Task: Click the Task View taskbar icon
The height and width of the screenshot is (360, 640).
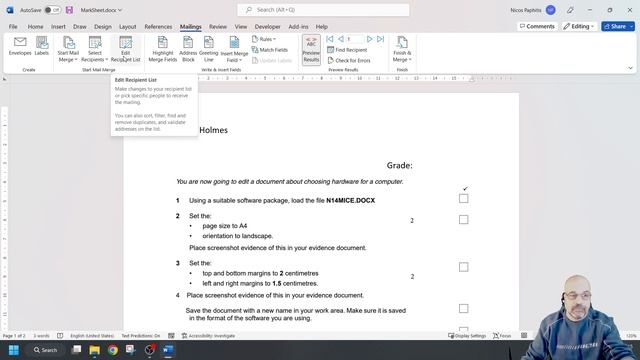Action: (x=76, y=350)
